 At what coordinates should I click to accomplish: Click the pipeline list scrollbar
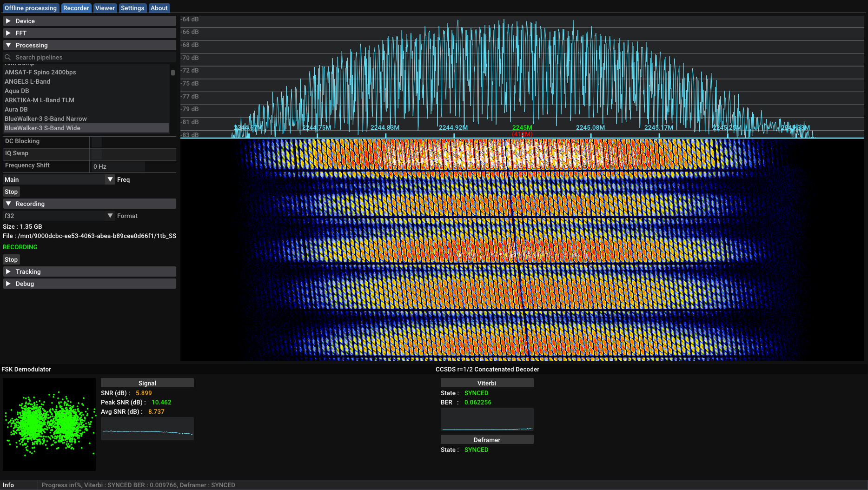tap(173, 73)
